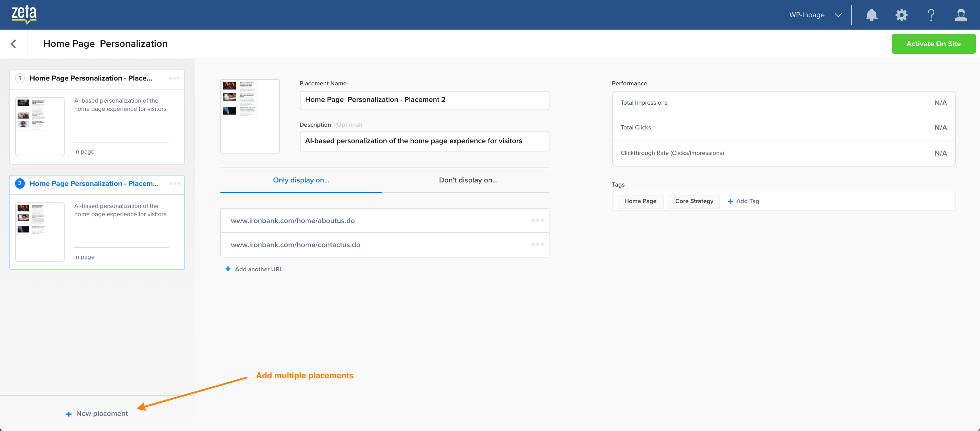Switch to the Only display on tab

(301, 180)
